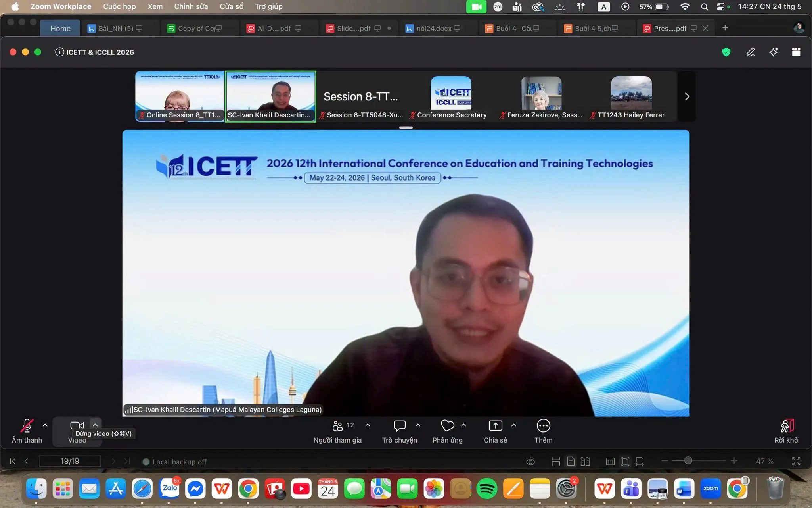The image size is (812, 508).
Task: Select TT1243 Hailey Ferrer participant thumbnail
Action: [631, 96]
